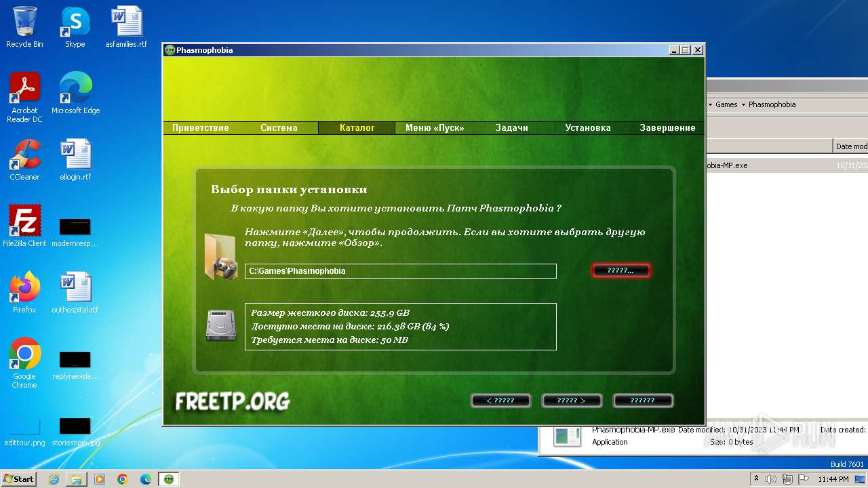
Task: Open modernresp... desktop file
Action: click(x=75, y=232)
